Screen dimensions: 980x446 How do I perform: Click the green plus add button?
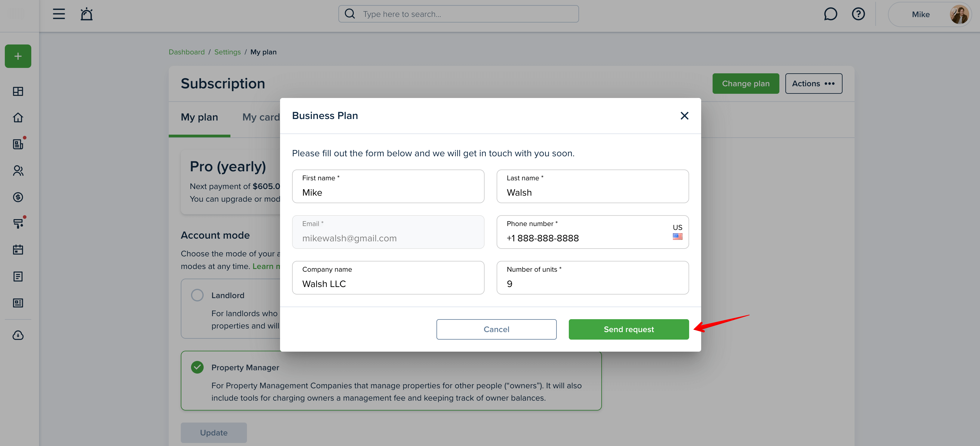(18, 56)
